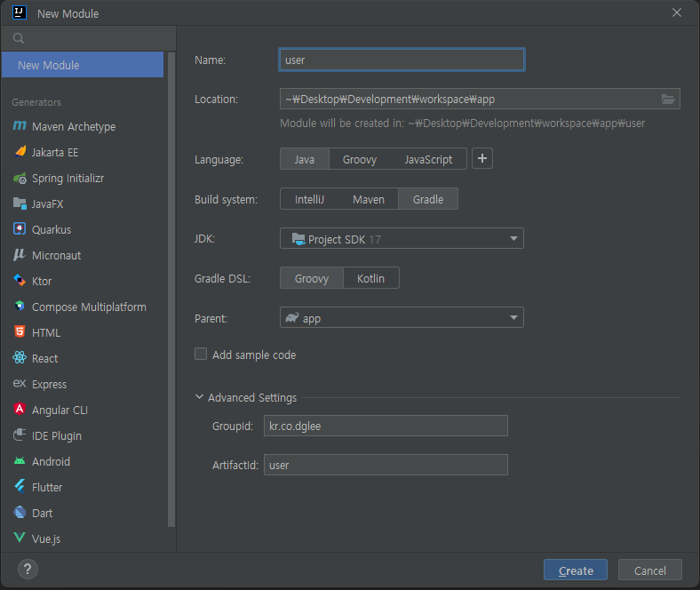The width and height of the screenshot is (700, 590).
Task: Open the Compose Multiplatform generator entry
Action: 84,307
